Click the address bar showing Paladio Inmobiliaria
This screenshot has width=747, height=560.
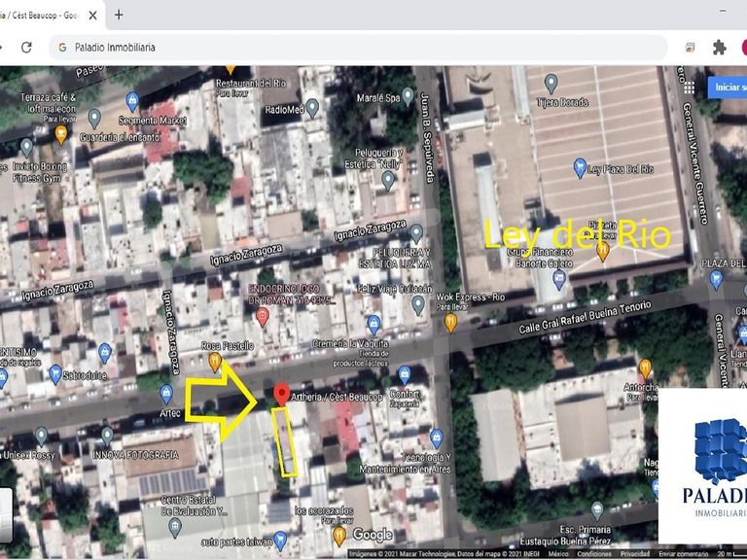pos(357,47)
